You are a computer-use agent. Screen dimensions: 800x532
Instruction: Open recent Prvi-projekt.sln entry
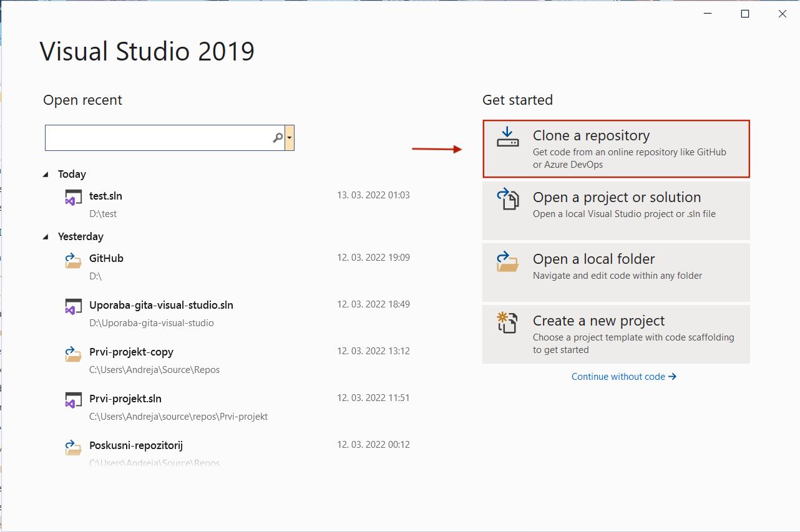(x=125, y=399)
